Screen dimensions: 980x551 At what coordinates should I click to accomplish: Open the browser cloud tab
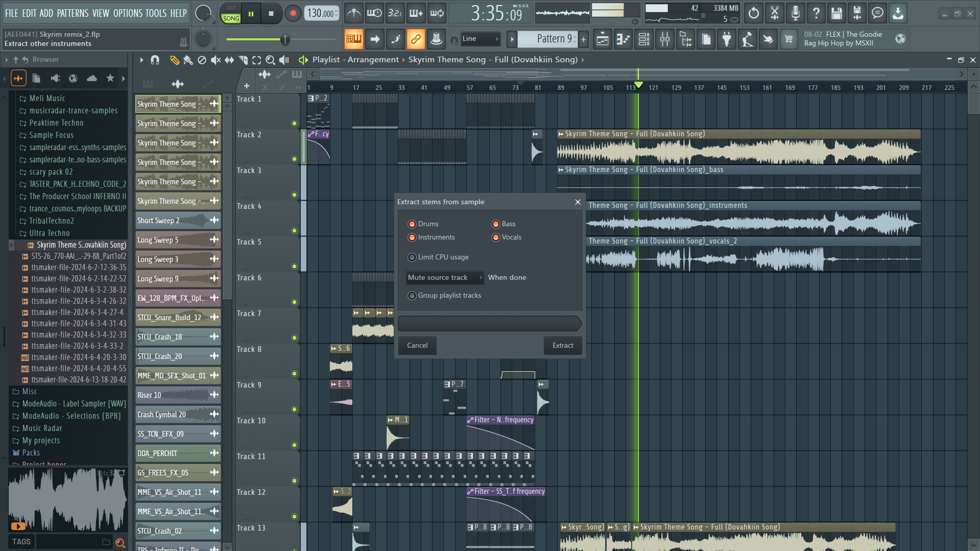[x=92, y=78]
